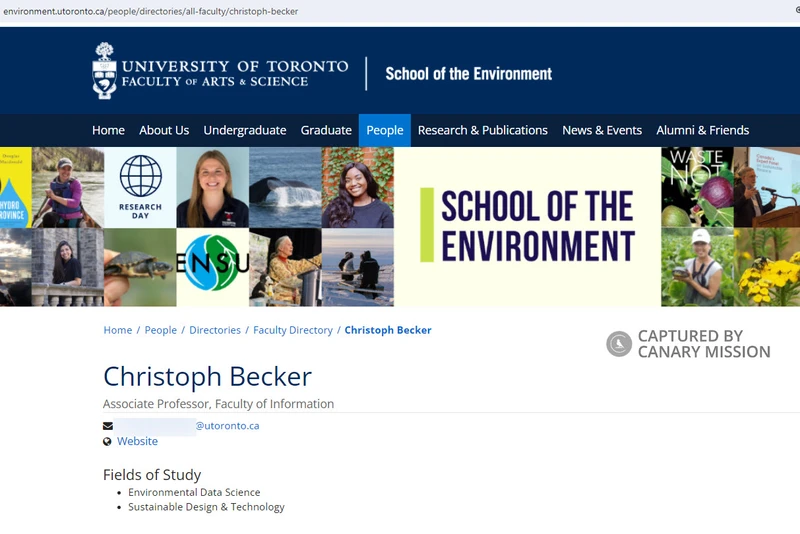Go to Home in the breadcrumb
Image resolution: width=800 pixels, height=534 pixels.
pyautogui.click(x=118, y=330)
